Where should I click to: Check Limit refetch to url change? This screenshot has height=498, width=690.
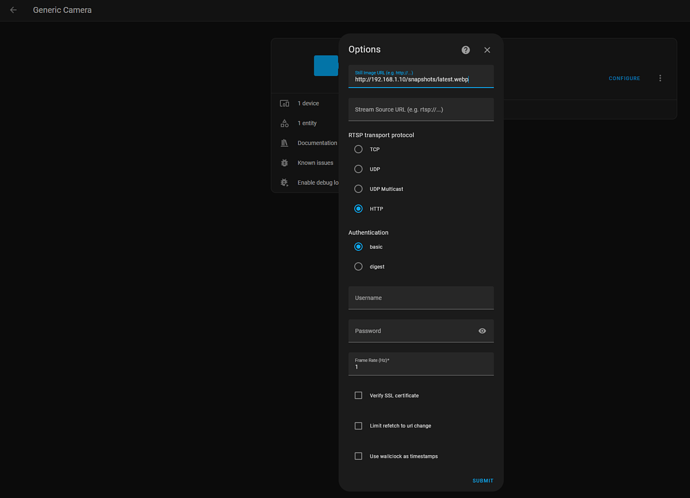[x=359, y=426]
